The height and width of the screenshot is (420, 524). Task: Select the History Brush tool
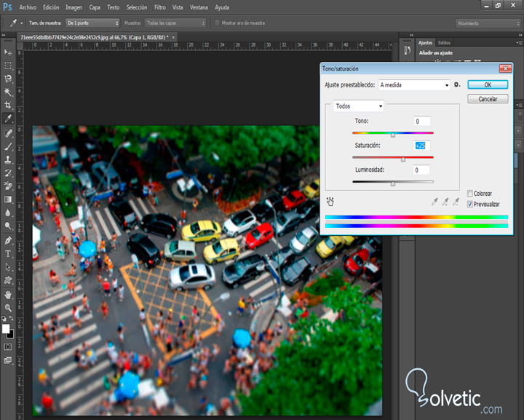(x=8, y=173)
